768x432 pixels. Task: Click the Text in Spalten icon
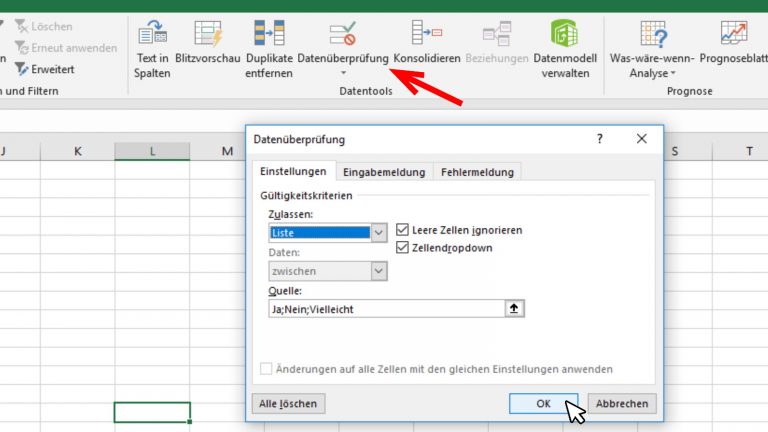(x=152, y=36)
